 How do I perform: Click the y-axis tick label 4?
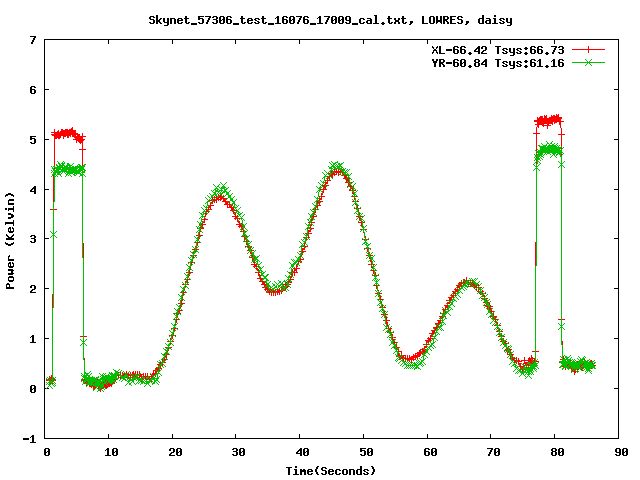pos(33,190)
